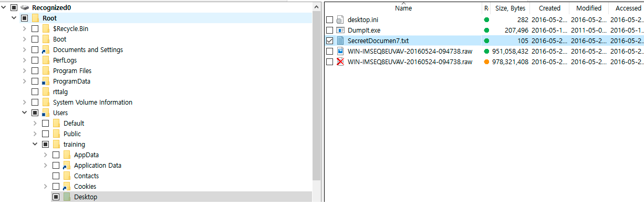Sort by the Modified column header

click(589, 8)
